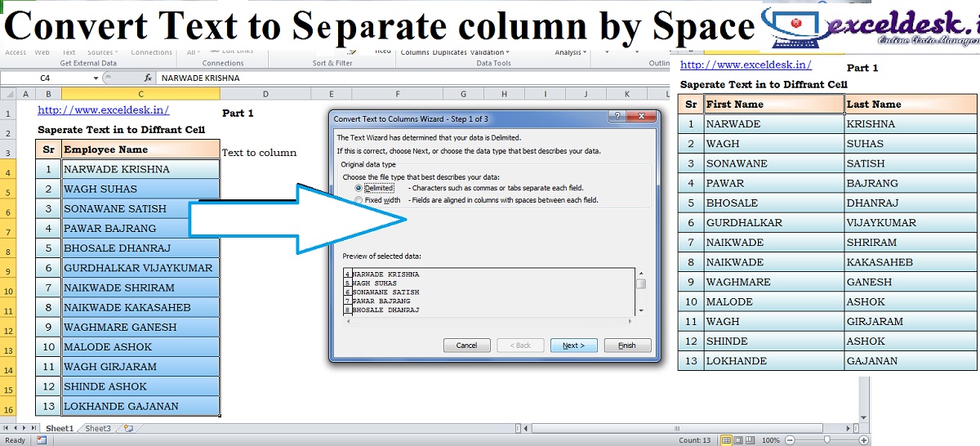Viewport: 980px width, 446px height.
Task: Switch to Normal view icon in status bar
Action: [726, 440]
